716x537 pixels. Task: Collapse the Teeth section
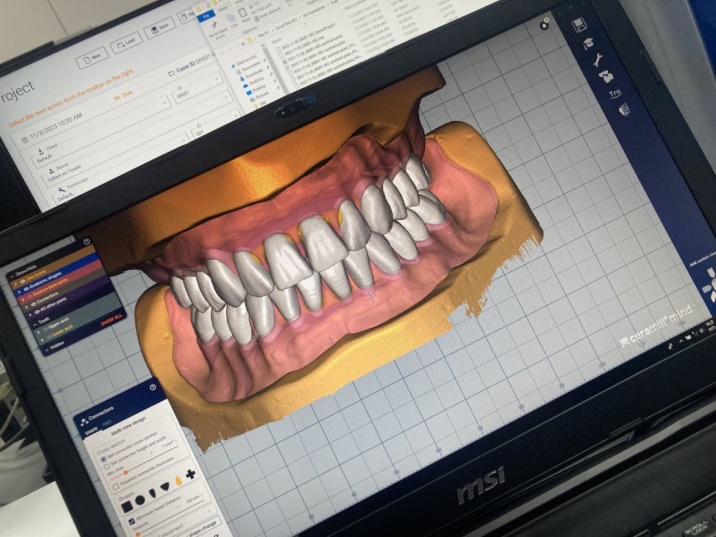pos(35,325)
